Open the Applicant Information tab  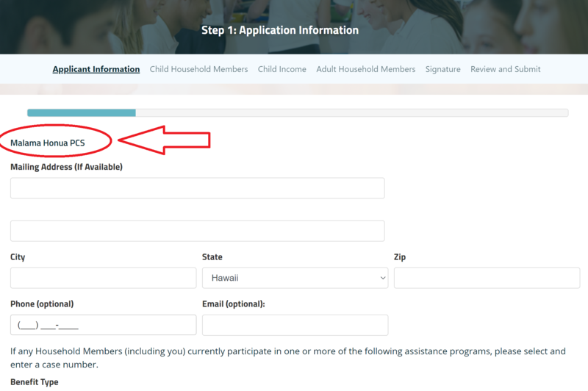(x=96, y=69)
